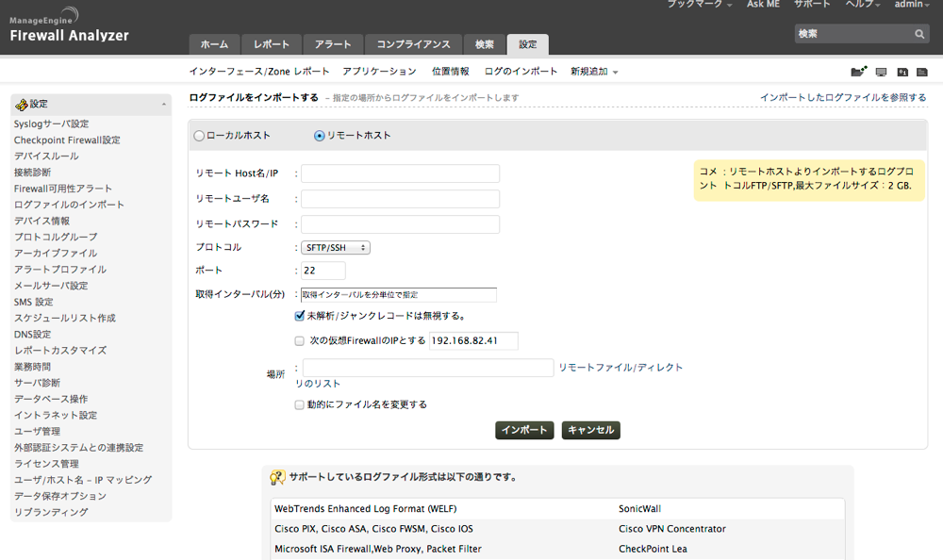Viewport: 943px width, 560px height.
Task: Open データベース操作 in the sidebar
Action: [51, 400]
